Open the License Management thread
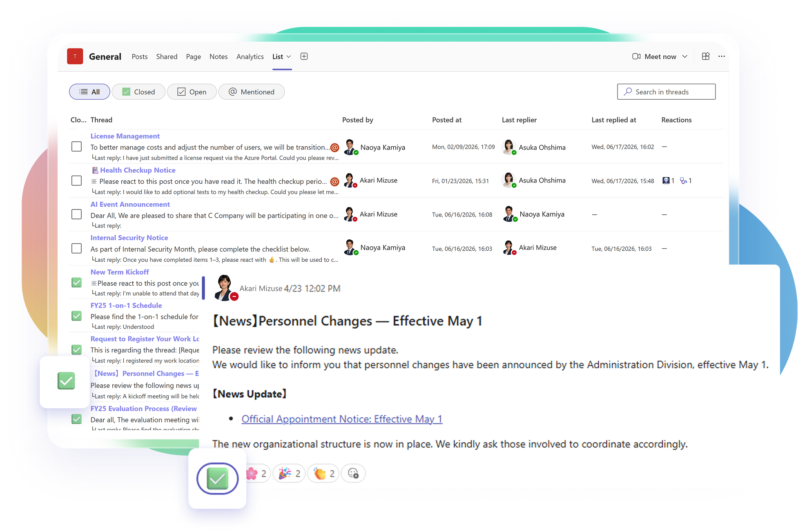 tap(125, 136)
